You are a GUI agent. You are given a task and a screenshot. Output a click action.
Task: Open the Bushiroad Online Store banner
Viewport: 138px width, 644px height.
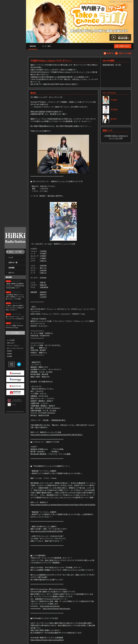15,393
